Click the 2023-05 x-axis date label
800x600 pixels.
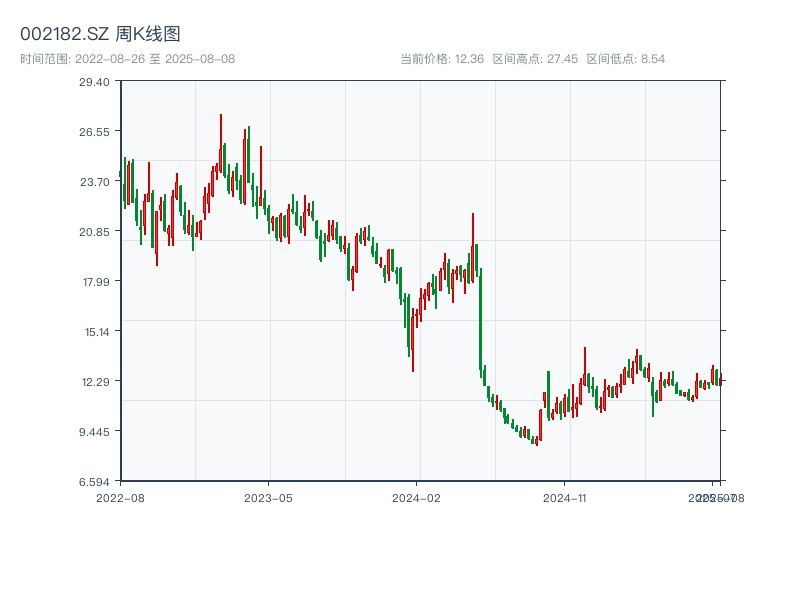[268, 497]
